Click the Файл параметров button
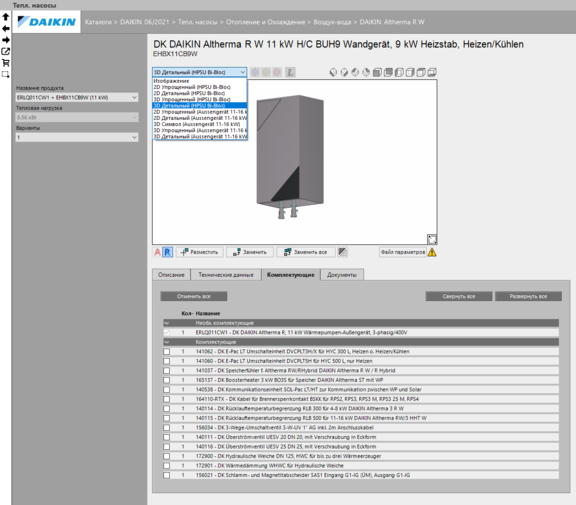Viewport: 576px width, 505px height. [x=403, y=252]
